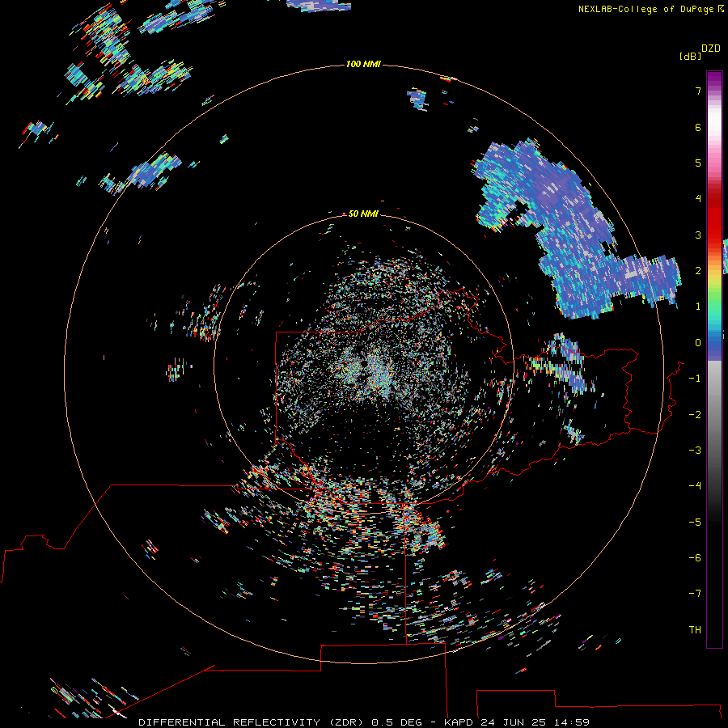The height and width of the screenshot is (728, 728).
Task: Click the -6 value on color scale
Action: coord(695,558)
